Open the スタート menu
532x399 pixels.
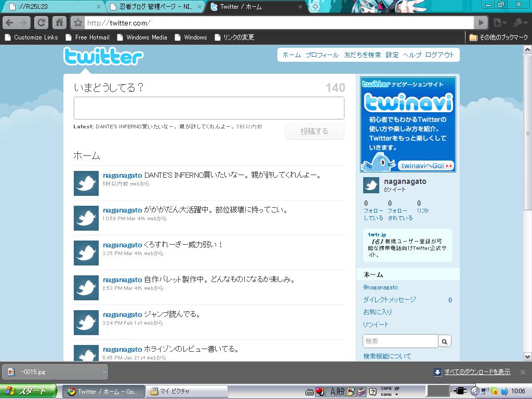29,391
